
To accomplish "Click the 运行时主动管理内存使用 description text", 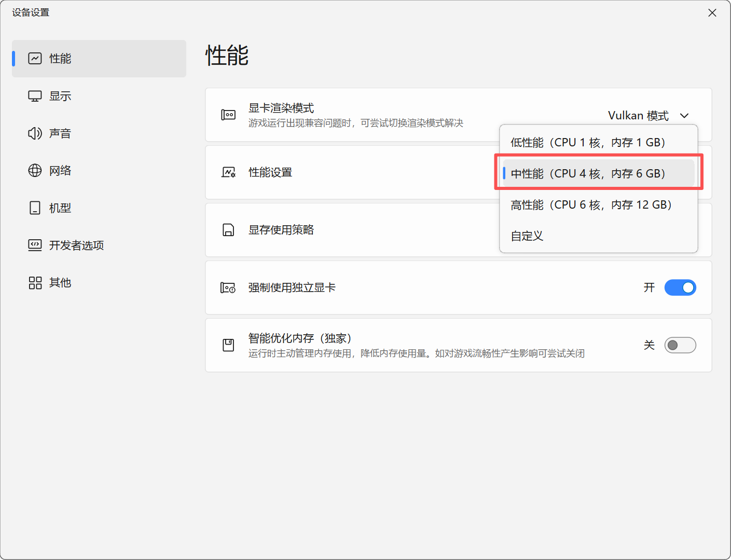I will 417,353.
